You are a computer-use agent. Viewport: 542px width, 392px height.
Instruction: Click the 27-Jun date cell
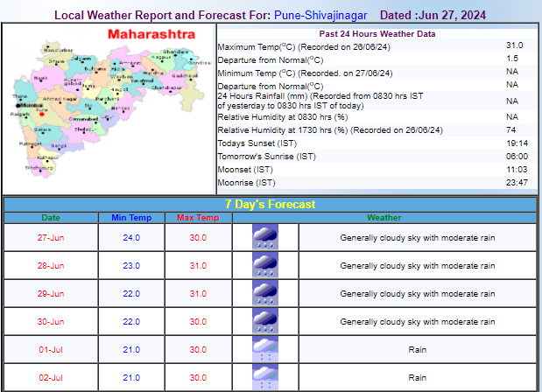[51, 238]
